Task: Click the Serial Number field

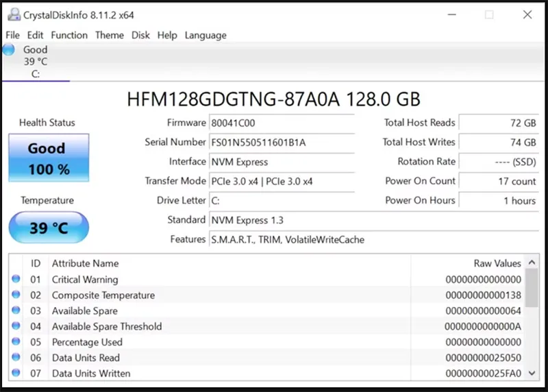Action: (x=282, y=143)
